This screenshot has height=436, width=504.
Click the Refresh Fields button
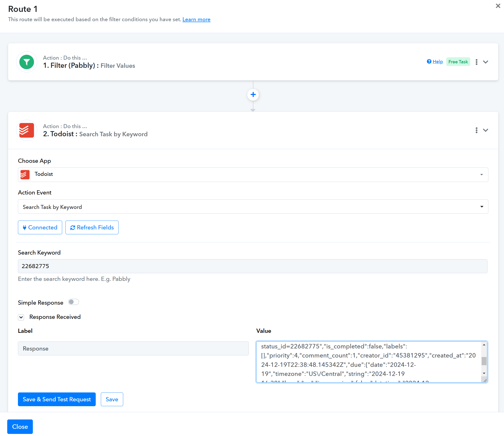92,228
